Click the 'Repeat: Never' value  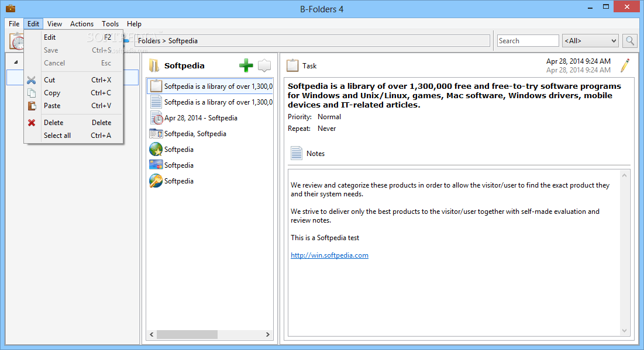(x=326, y=129)
